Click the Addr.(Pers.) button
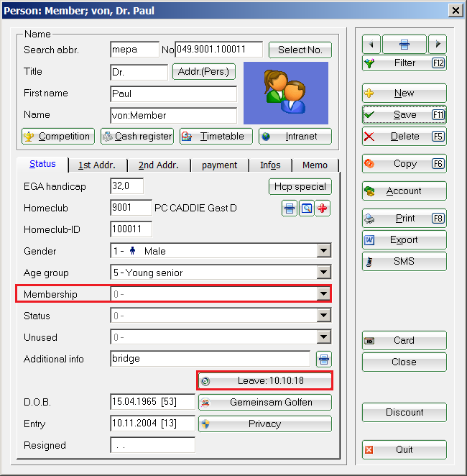This screenshot has height=476, width=467. (204, 72)
